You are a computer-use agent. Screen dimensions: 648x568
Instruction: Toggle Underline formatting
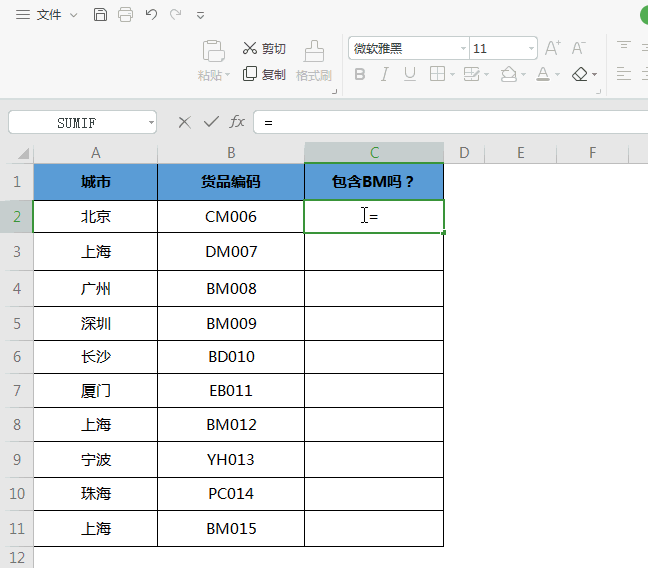click(410, 74)
